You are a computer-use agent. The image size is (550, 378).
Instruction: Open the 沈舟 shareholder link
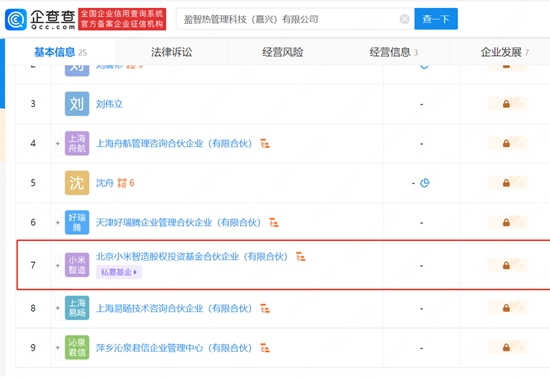(105, 183)
